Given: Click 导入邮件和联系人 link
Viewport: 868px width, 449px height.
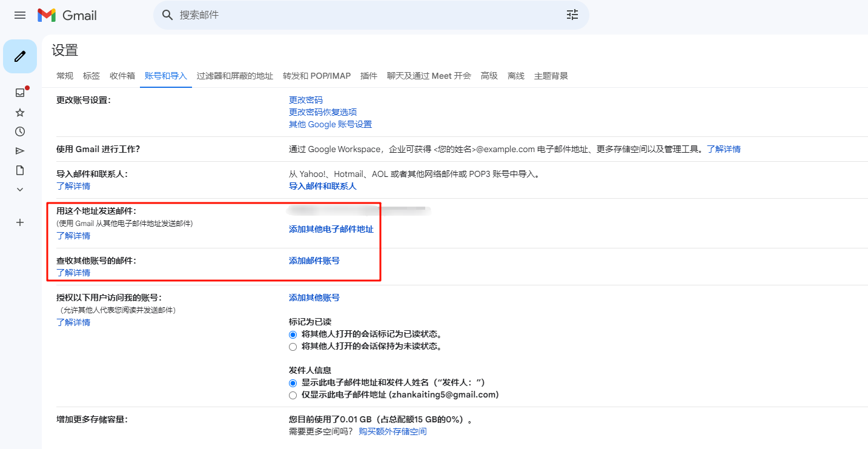Looking at the screenshot, I should [323, 186].
